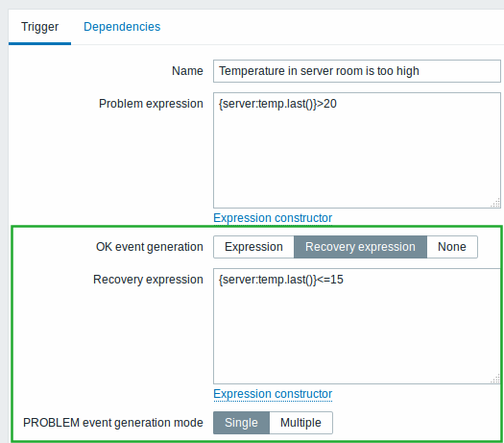Focus the Problem expression text area
Viewport: 504px width, 443px height.
357,150
